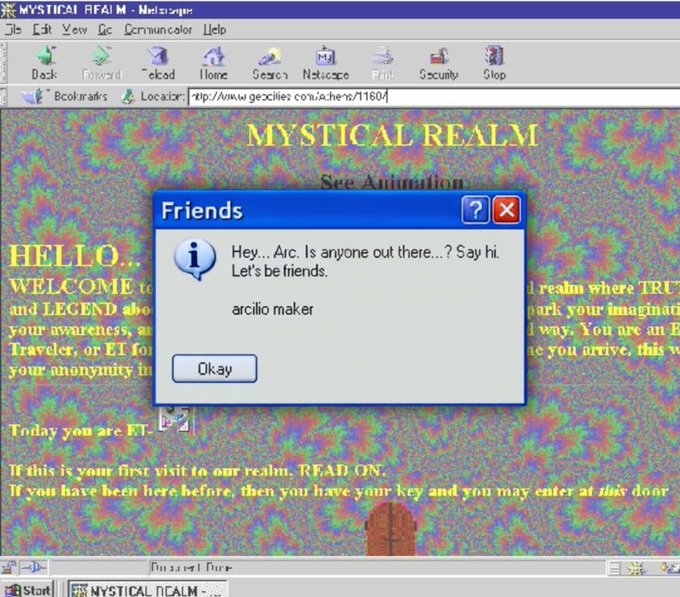This screenshot has height=597, width=680.
Task: Click the dialog help question mark button
Action: 475,210
